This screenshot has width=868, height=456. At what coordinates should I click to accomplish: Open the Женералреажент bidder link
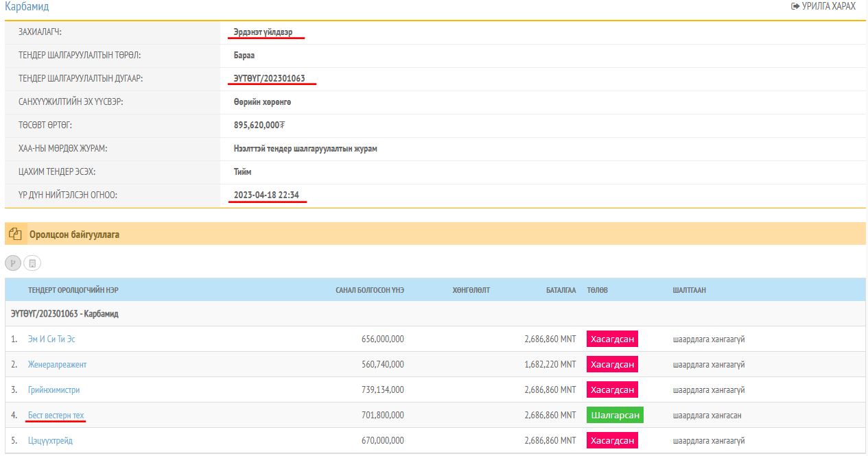(57, 364)
